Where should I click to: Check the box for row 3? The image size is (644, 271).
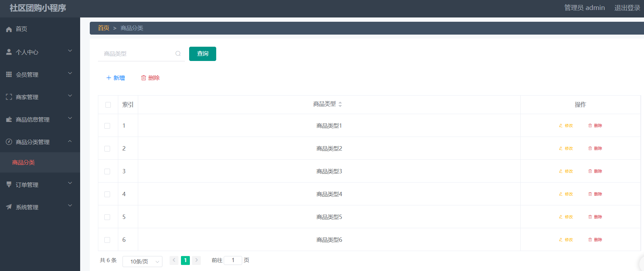click(x=107, y=172)
